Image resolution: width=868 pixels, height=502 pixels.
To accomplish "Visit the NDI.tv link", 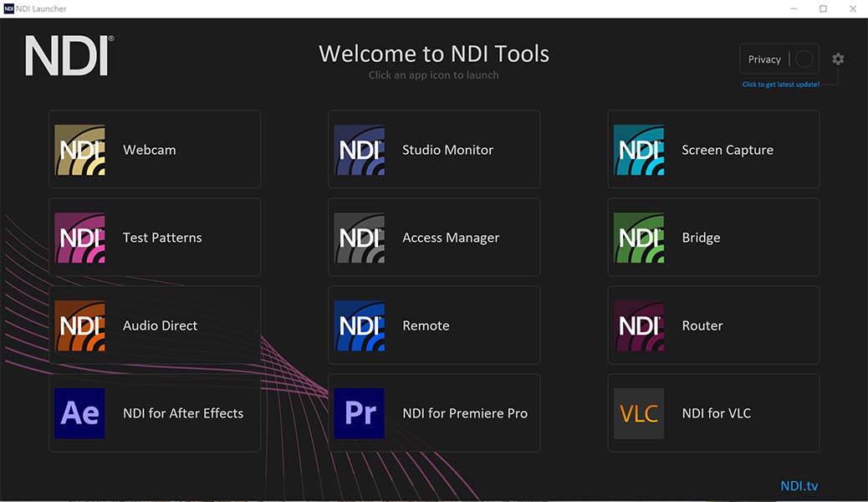I will point(799,486).
